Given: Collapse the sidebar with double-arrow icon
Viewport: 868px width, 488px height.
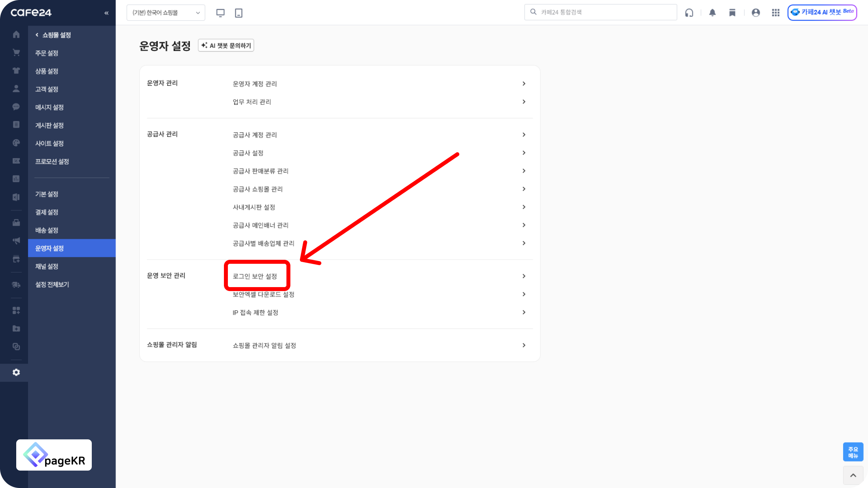Looking at the screenshot, I should click(x=106, y=13).
